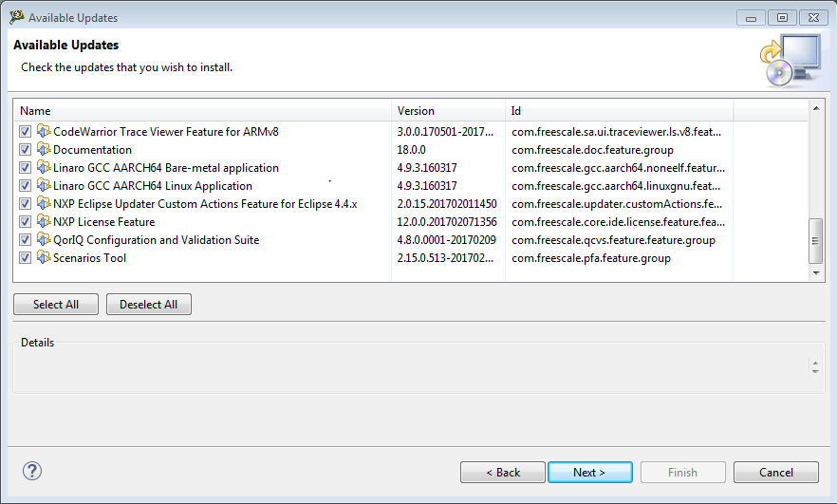Proceed with the Next > button
This screenshot has width=837, height=504.
[x=590, y=473]
